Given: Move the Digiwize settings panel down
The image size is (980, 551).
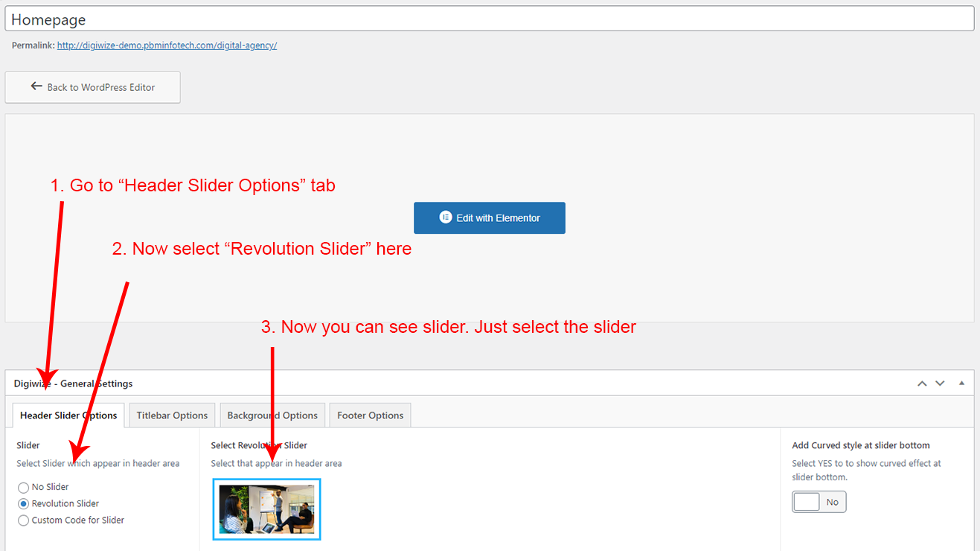Looking at the screenshot, I should [940, 383].
